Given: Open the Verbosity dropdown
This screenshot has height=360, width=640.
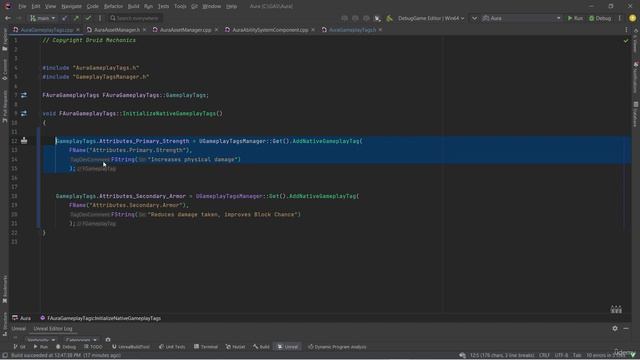Looking at the screenshot, I should click(41, 340).
